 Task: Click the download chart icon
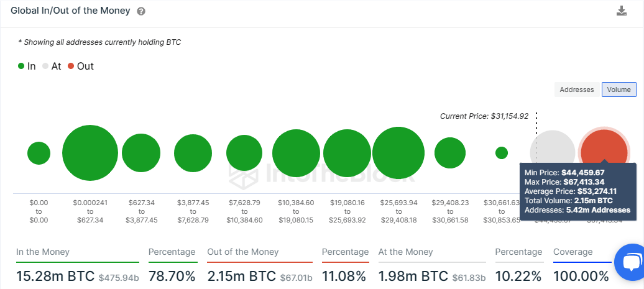click(621, 11)
